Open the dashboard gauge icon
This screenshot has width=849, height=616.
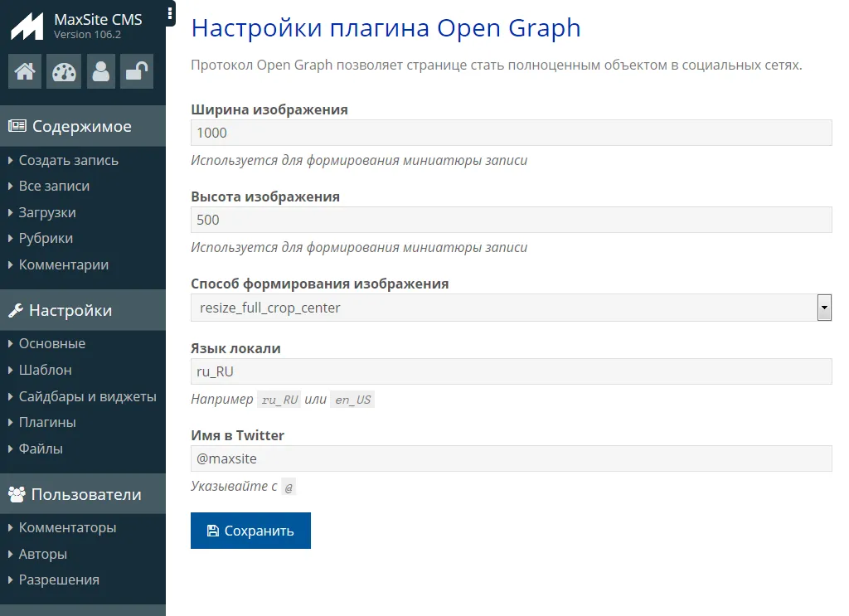tap(63, 72)
